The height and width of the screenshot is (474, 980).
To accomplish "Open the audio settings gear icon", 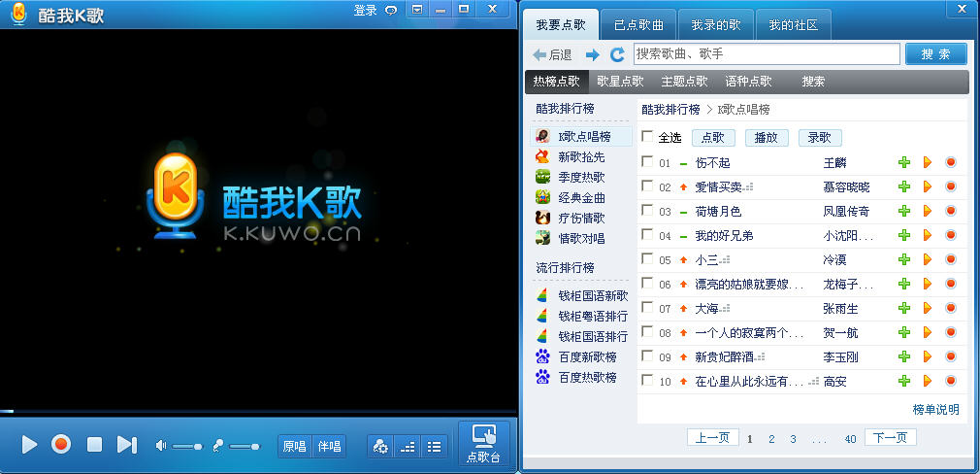I will [x=381, y=447].
